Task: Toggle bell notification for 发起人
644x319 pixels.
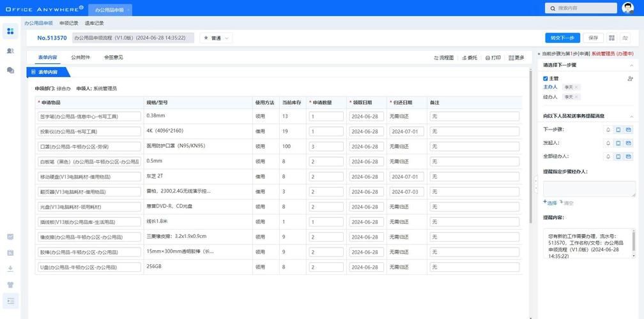Action: tap(608, 143)
